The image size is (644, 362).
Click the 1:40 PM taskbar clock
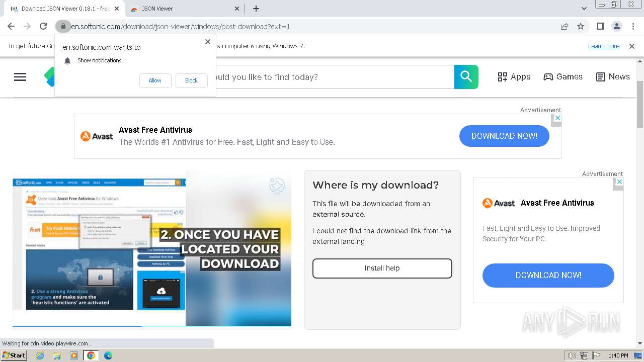[x=618, y=355]
